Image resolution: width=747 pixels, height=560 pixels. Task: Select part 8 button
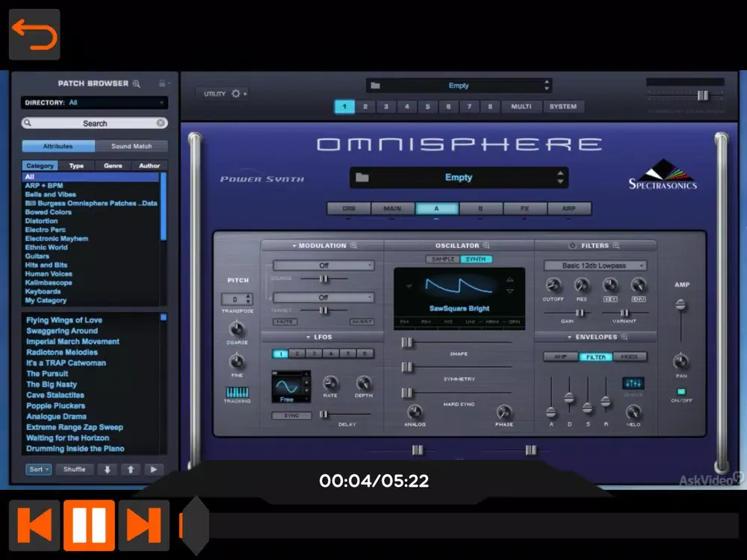click(490, 107)
